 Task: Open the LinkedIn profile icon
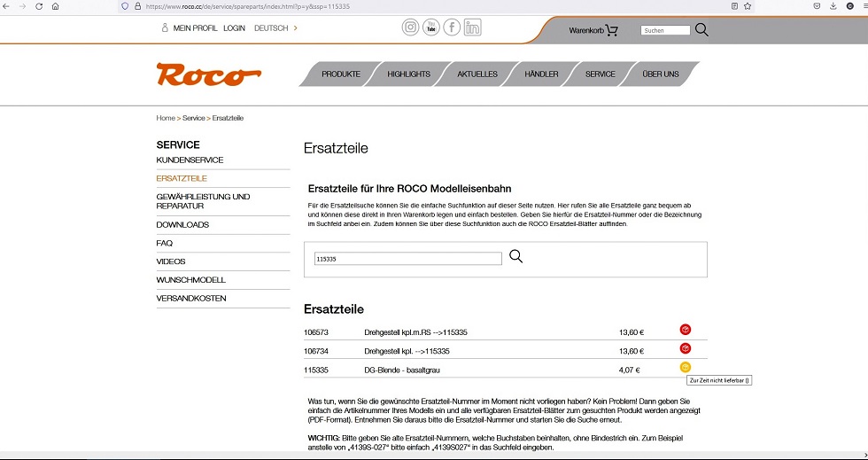[x=472, y=27]
